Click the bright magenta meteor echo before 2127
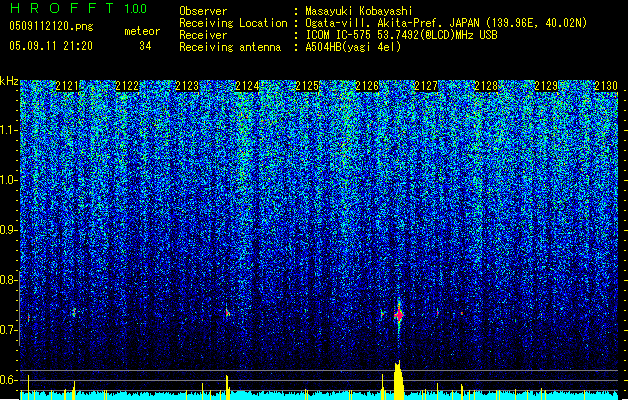This screenshot has height=400, width=629. pos(399,315)
